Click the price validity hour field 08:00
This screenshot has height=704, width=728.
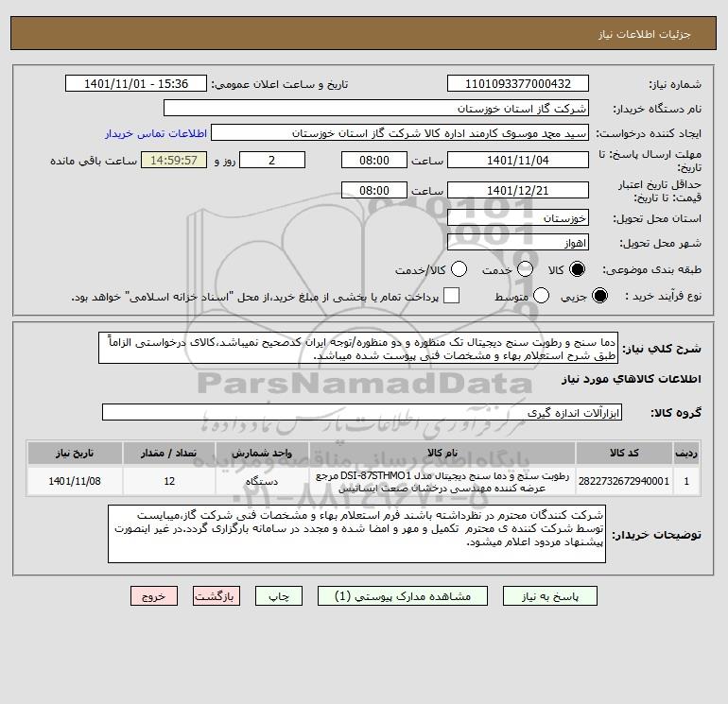pos(374,190)
